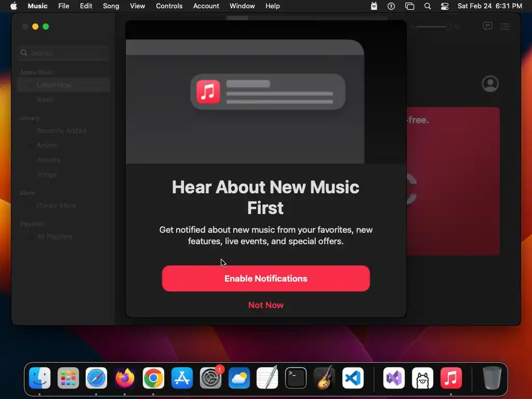532x399 pixels.
Task: Launch Safari from the Dock
Action: click(x=96, y=378)
